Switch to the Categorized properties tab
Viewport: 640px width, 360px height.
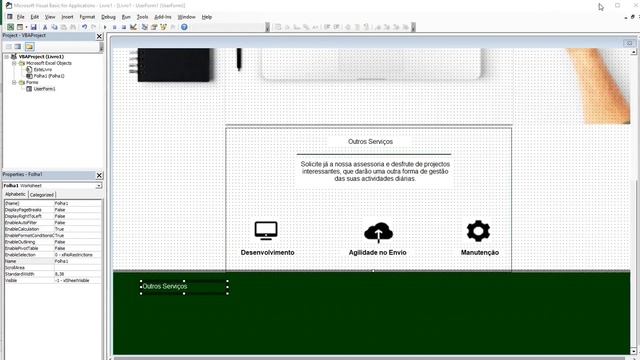42,195
